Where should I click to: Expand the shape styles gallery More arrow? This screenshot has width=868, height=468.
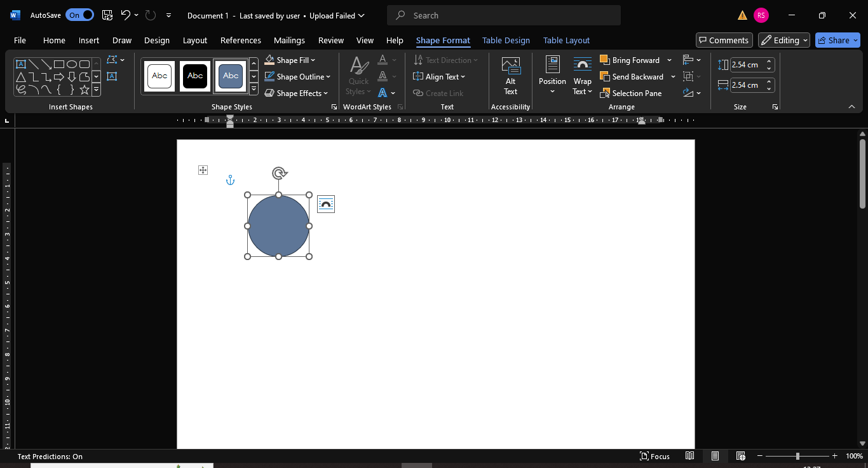coord(254,90)
